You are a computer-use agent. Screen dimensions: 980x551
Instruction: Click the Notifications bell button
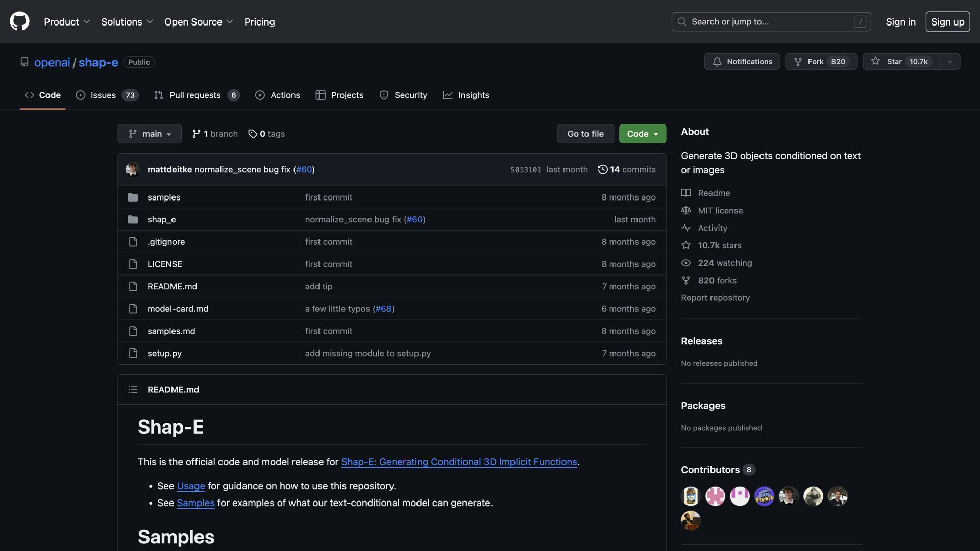click(742, 62)
